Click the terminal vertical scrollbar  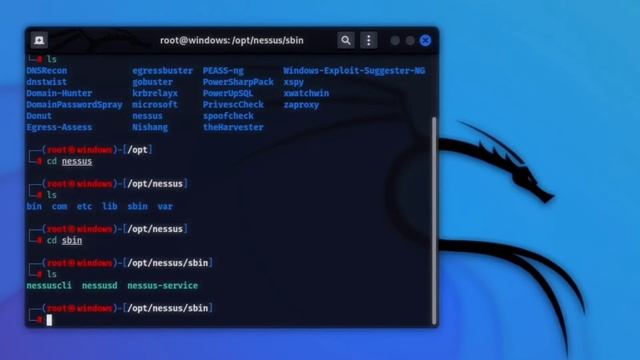coord(434,220)
